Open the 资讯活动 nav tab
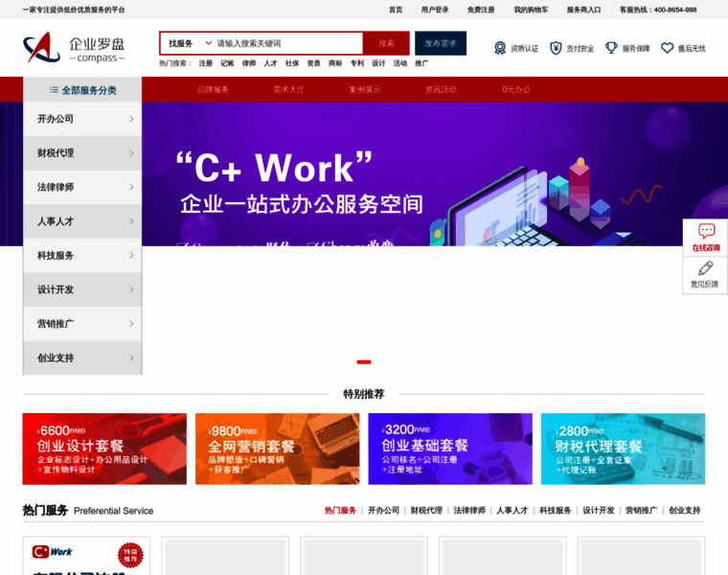The height and width of the screenshot is (575, 728). click(441, 90)
